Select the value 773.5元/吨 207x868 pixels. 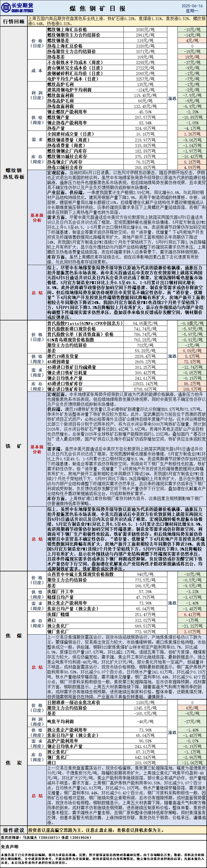(x=145, y=580)
